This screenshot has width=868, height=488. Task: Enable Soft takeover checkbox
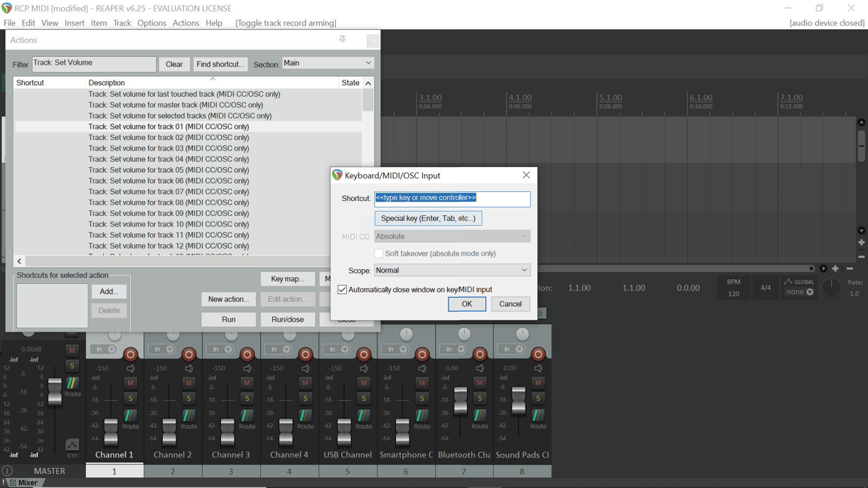click(x=379, y=254)
